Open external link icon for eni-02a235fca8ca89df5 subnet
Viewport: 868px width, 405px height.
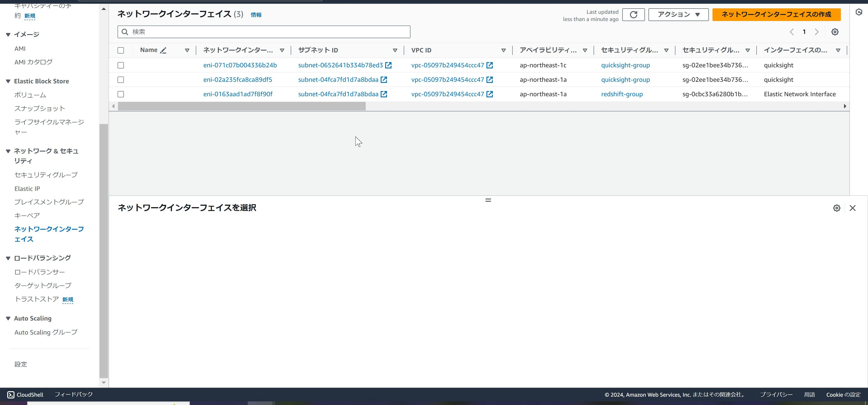[x=384, y=80]
